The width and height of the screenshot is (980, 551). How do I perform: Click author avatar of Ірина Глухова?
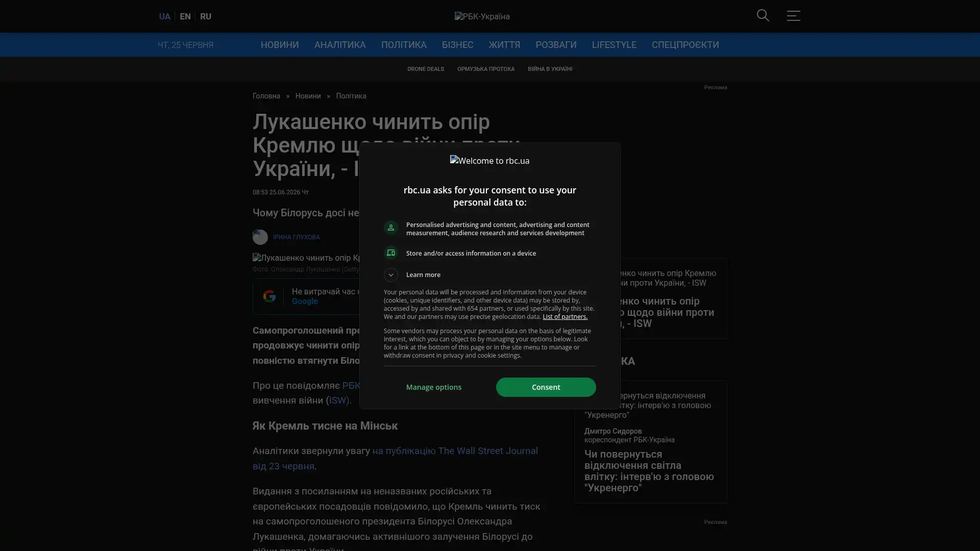tap(260, 237)
